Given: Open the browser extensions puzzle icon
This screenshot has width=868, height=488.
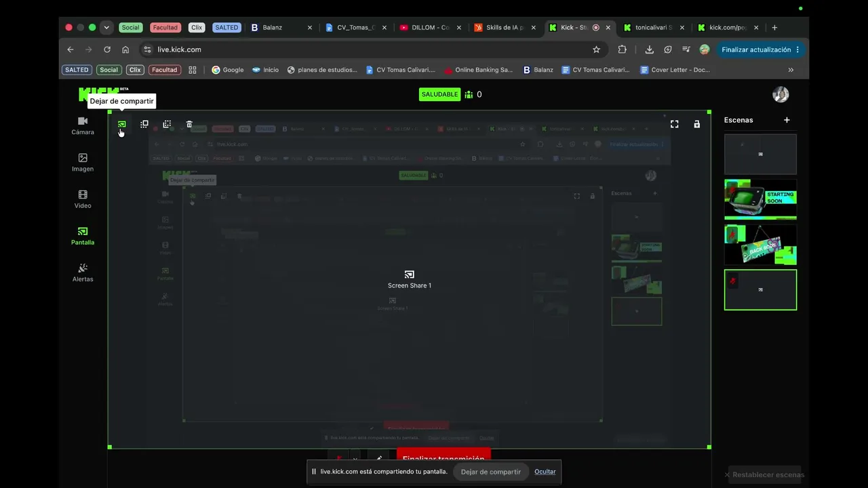Looking at the screenshot, I should pos(622,49).
